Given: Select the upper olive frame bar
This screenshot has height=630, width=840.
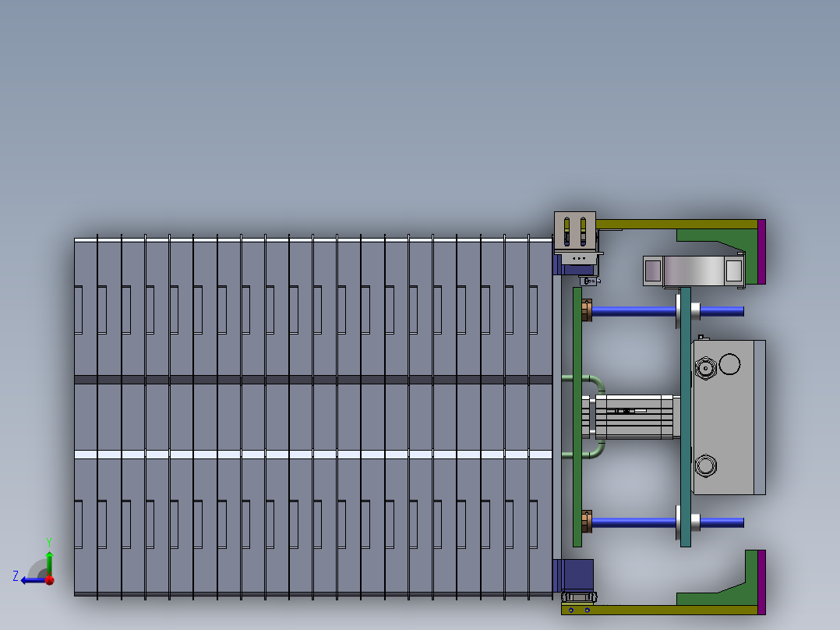Looking at the screenshot, I should [x=676, y=224].
